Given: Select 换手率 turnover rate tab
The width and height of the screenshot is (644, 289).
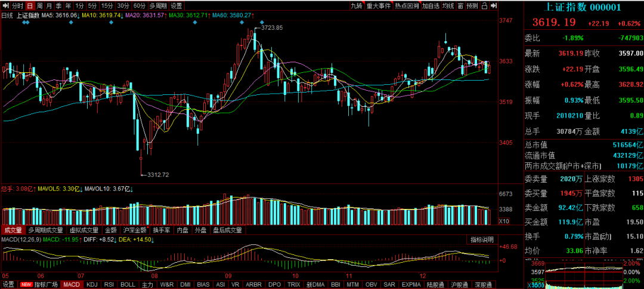Looking at the screenshot, I should pos(162,230).
